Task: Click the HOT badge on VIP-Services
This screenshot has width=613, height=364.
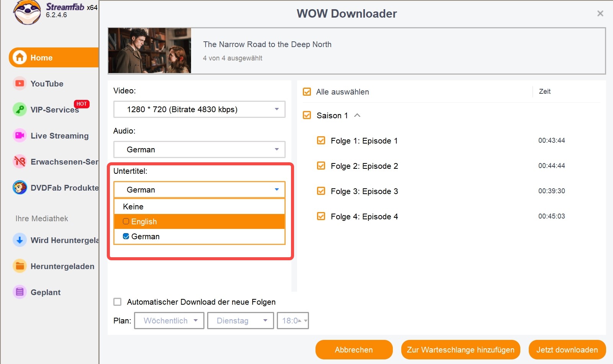Action: (x=82, y=104)
